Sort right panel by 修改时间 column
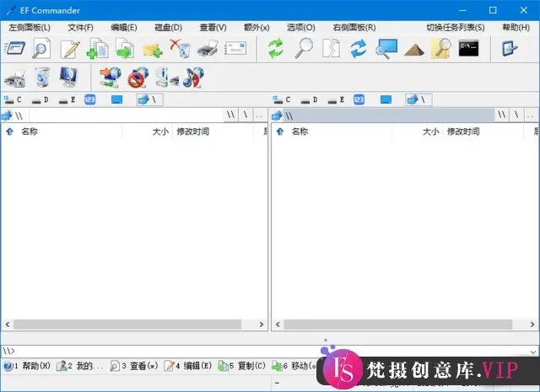This screenshot has height=392, width=540. (483, 132)
